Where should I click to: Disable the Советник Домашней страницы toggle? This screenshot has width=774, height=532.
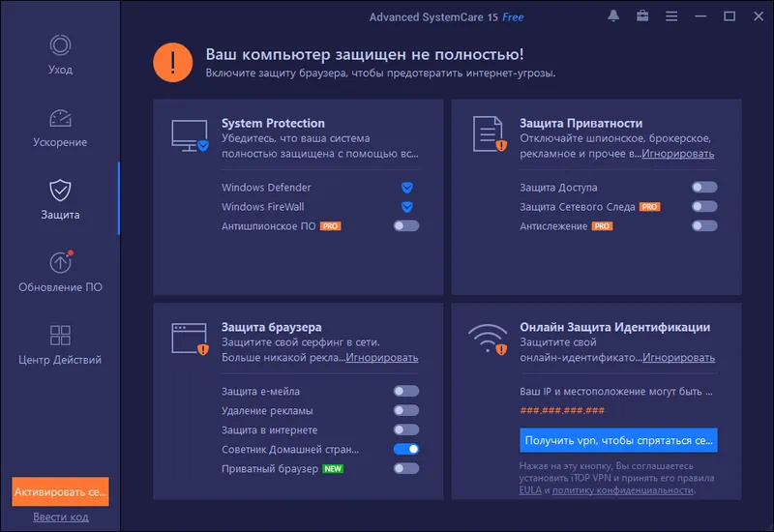click(x=406, y=449)
